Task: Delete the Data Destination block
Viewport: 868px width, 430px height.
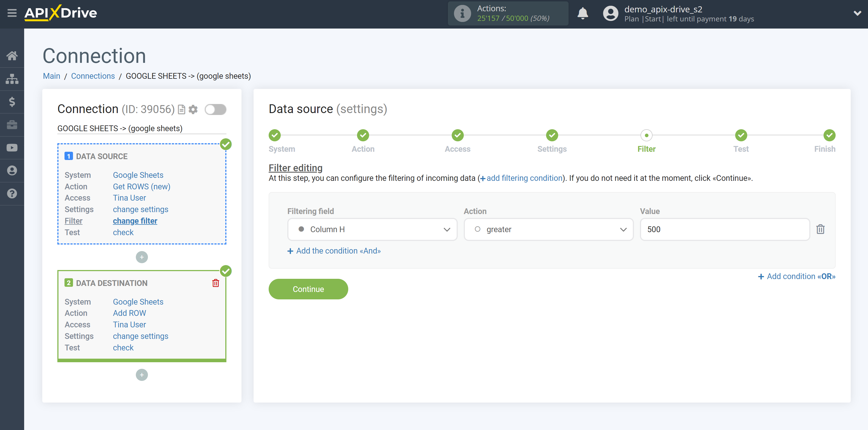Action: coord(216,283)
